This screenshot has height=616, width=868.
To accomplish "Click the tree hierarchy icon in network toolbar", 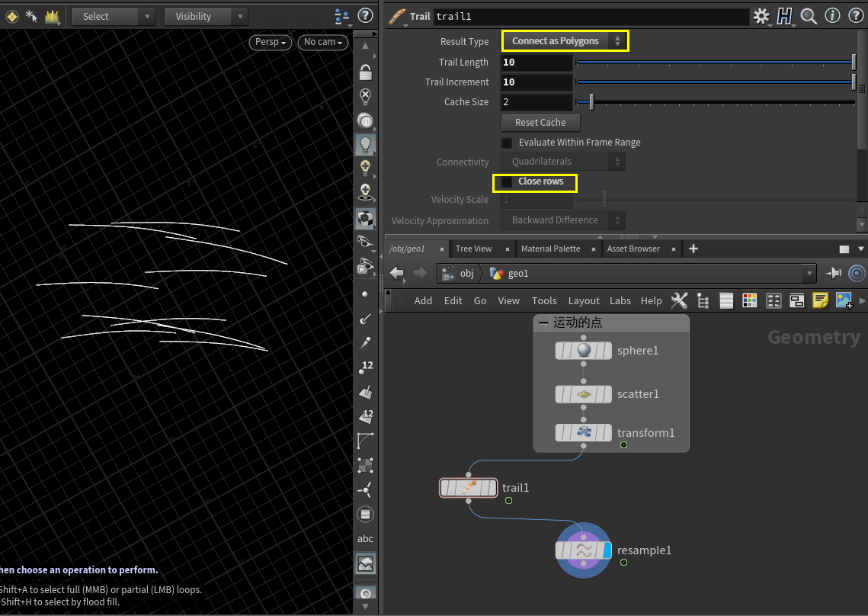I will click(703, 301).
